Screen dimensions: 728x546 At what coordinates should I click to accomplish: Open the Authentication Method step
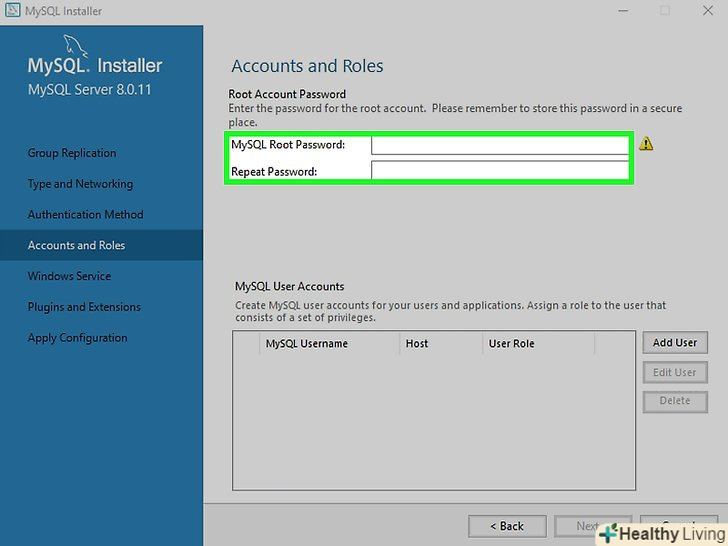(x=85, y=214)
